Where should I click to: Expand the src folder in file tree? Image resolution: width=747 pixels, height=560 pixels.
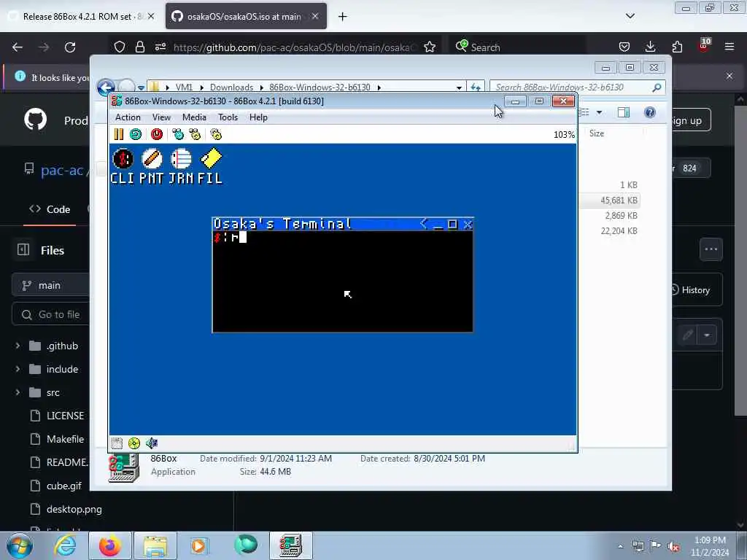(x=18, y=392)
